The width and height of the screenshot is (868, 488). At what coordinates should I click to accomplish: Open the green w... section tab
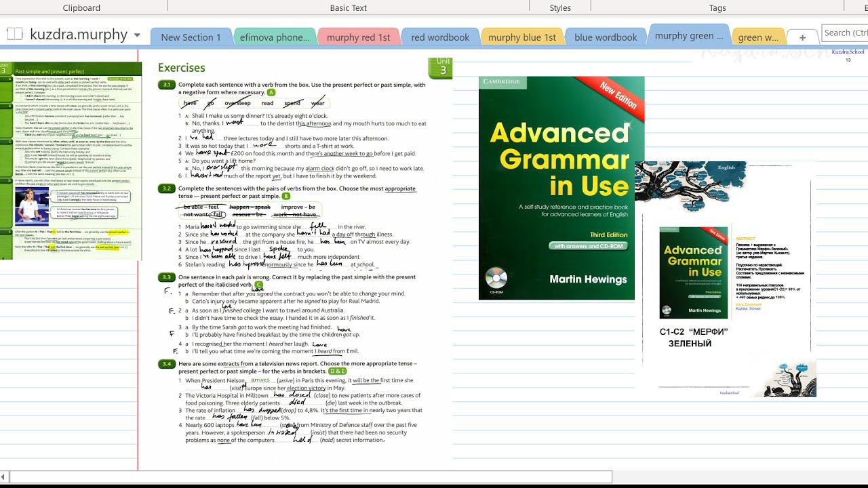click(758, 37)
